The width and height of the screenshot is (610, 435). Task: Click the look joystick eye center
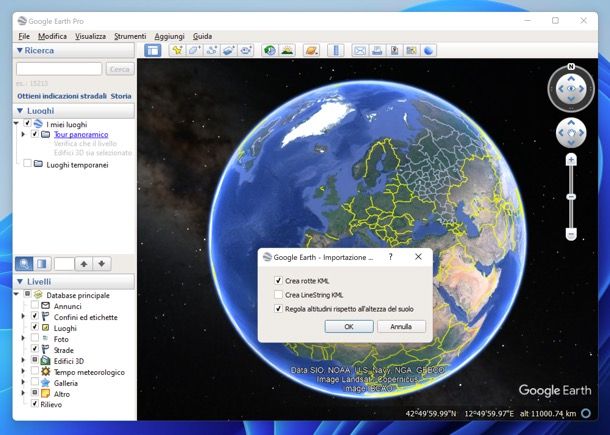[x=571, y=89]
